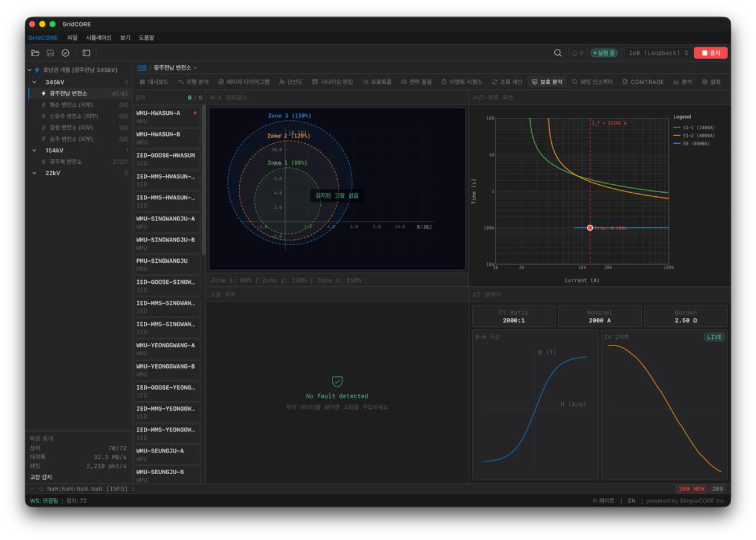The width and height of the screenshot is (756, 540).
Task: Open the lo0 (Loopback) interface dropdown
Action: pos(658,53)
